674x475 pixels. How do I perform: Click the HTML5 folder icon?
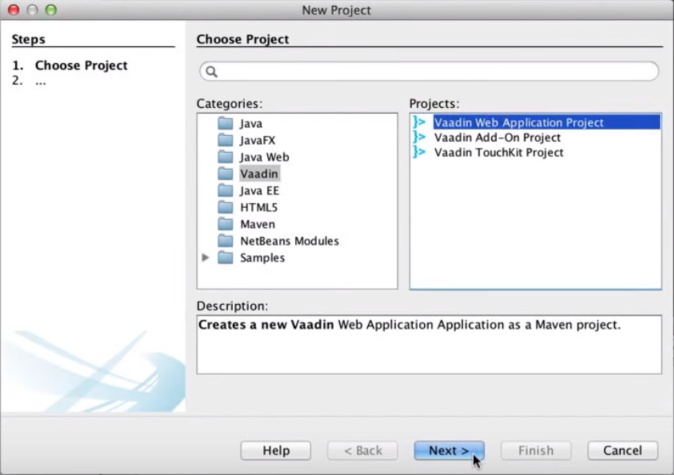(225, 207)
